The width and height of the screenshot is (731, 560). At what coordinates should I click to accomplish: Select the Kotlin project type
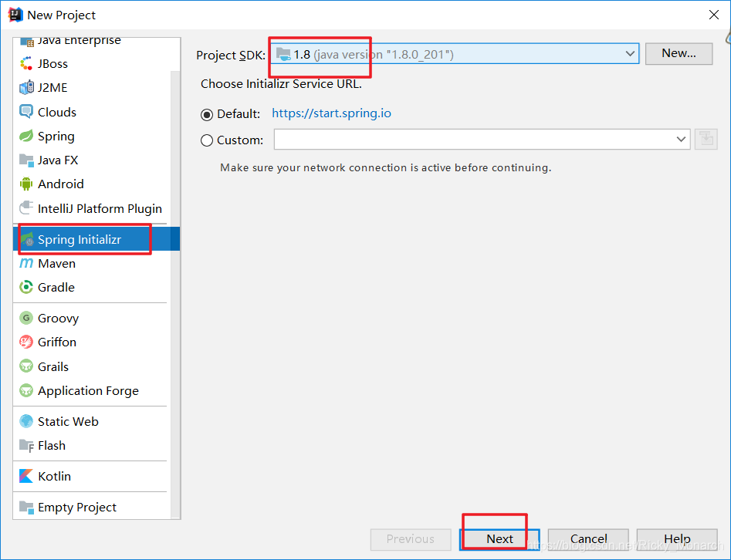coord(93,476)
